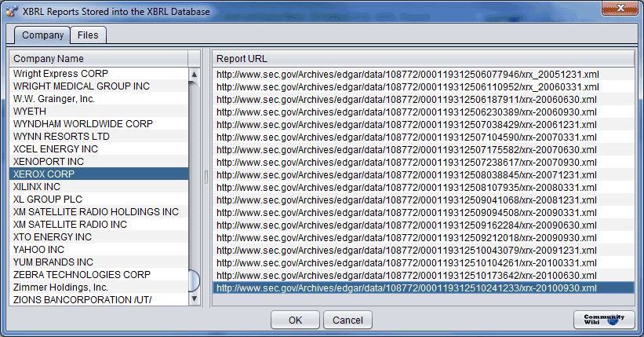
Task: Dismiss dialog using the Cancel button
Action: pos(347,320)
